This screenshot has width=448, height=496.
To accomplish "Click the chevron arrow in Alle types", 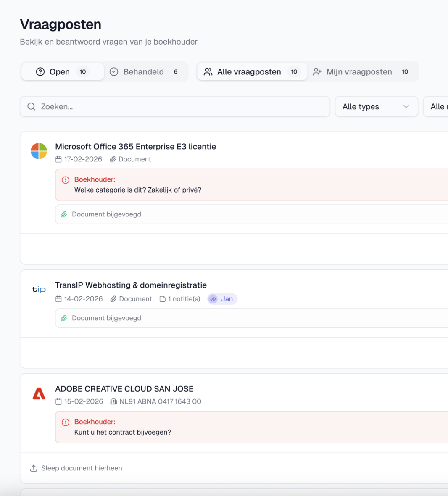I will (406, 107).
